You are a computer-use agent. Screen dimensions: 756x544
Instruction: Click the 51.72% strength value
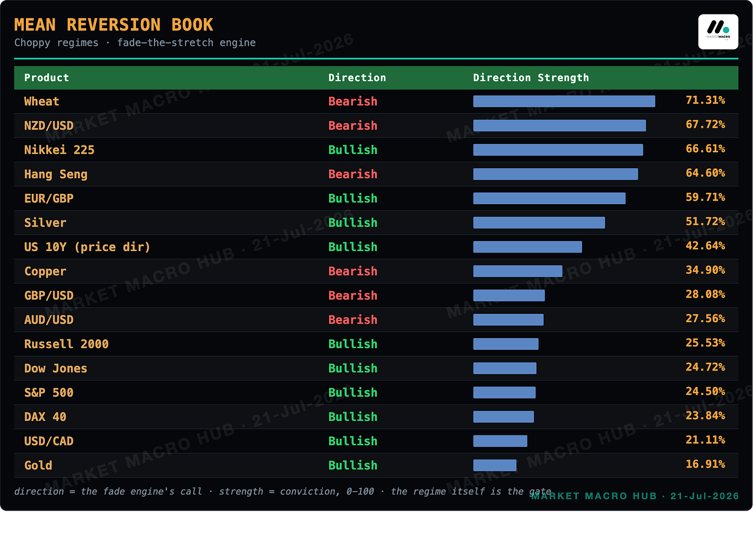[705, 222]
